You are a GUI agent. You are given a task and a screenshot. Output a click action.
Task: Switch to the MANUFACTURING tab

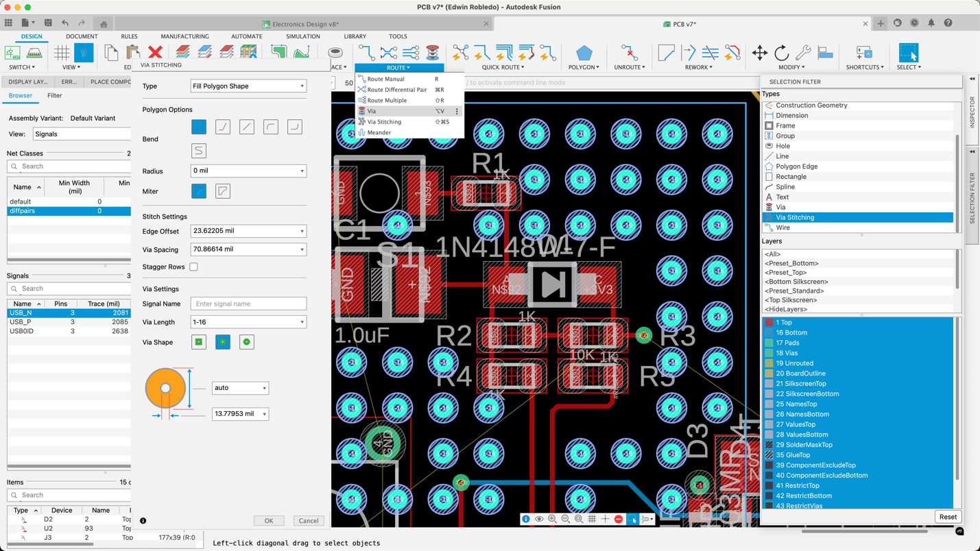tap(184, 36)
